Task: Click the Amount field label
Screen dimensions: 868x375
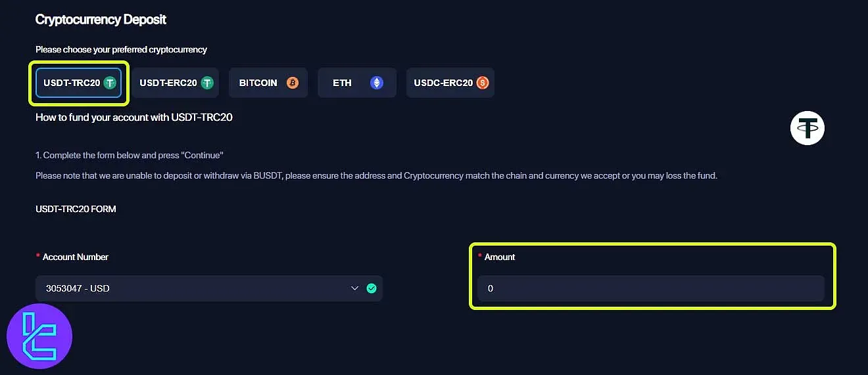Action: pyautogui.click(x=500, y=257)
